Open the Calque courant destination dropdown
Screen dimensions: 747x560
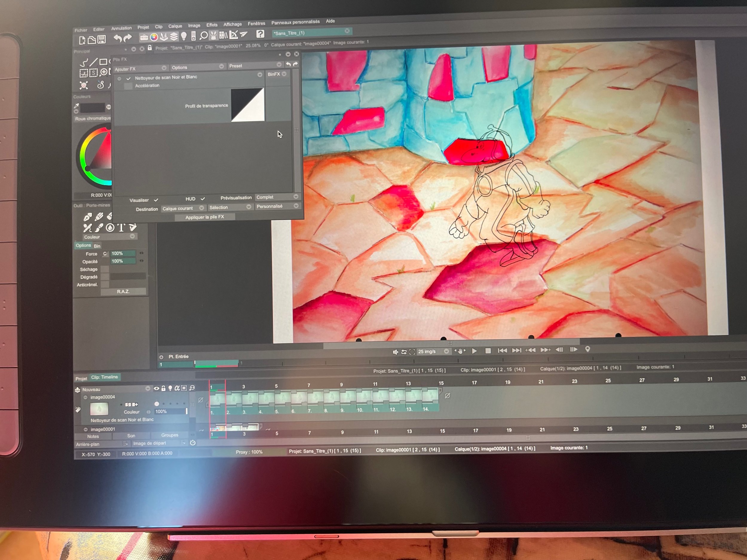click(x=183, y=208)
